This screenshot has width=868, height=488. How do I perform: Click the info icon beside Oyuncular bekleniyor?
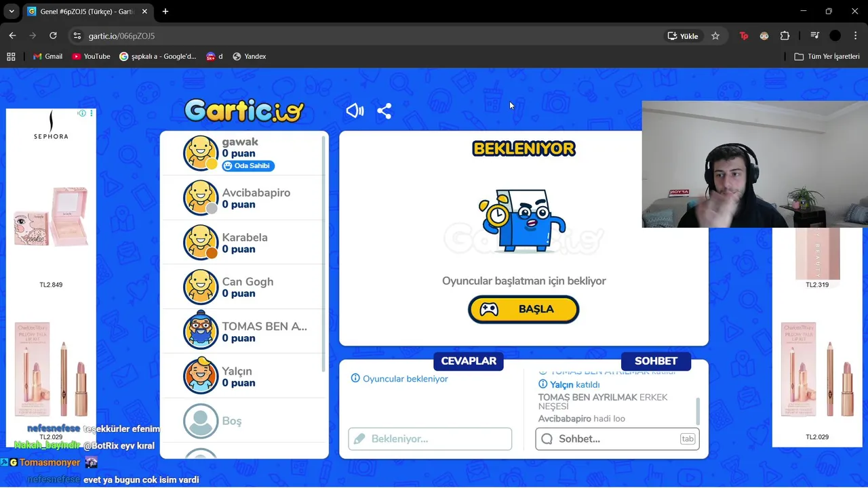coord(355,378)
